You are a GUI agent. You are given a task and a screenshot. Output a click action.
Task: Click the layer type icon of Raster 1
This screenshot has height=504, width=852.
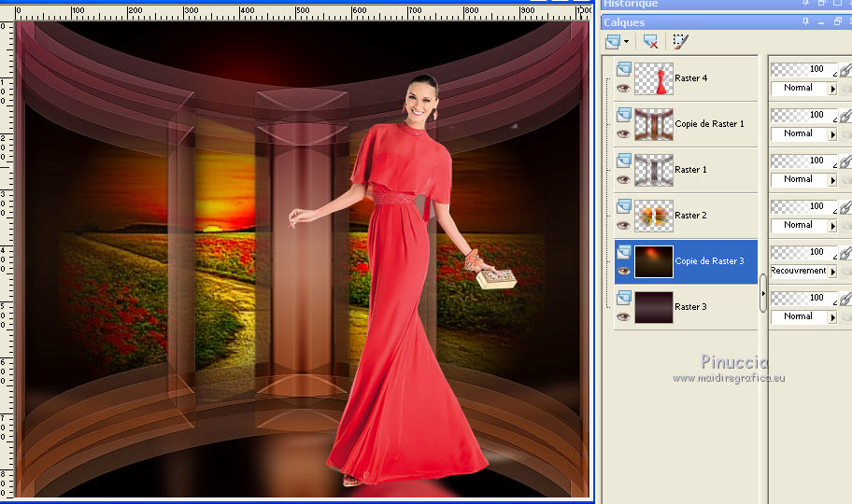pos(624,160)
